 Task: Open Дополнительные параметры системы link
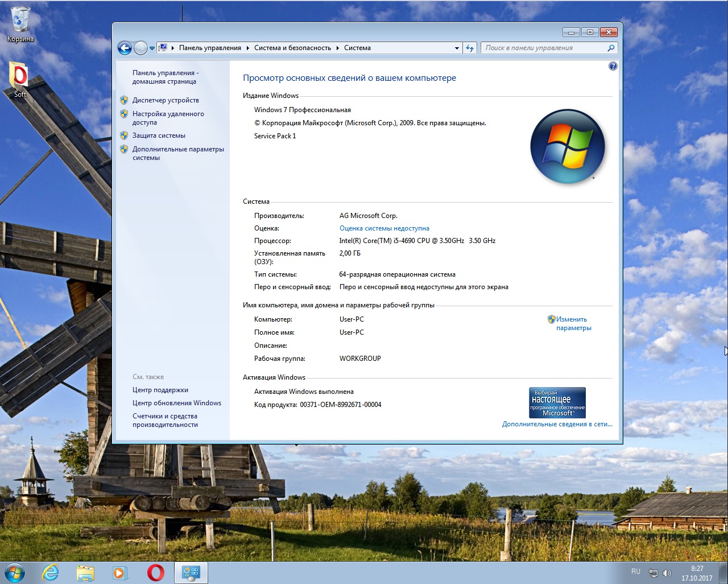point(178,153)
